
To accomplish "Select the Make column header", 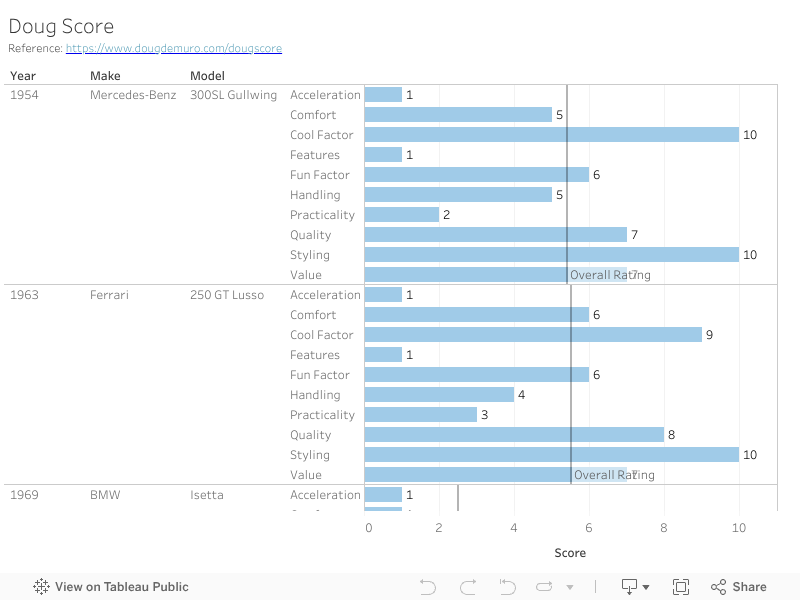I will (x=105, y=76).
